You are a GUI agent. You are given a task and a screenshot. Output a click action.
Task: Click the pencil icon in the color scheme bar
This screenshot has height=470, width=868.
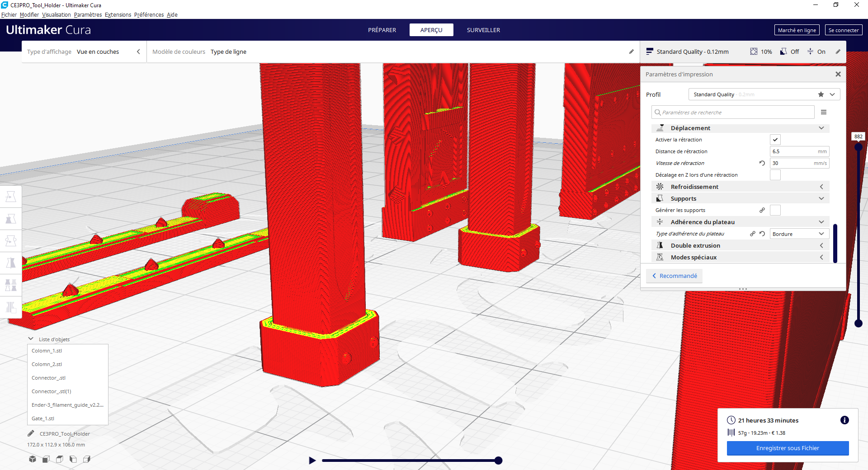tap(632, 52)
